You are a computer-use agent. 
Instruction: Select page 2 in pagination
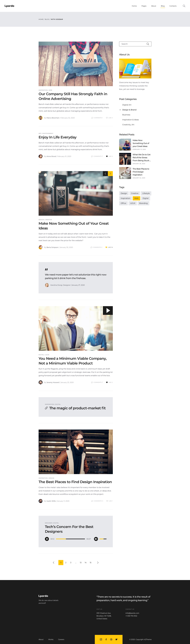(66, 563)
